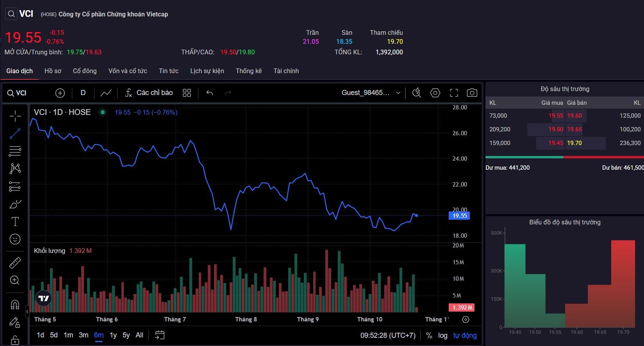Set chart range to 1y
This screenshot has height=346, width=644.
pos(113,335)
